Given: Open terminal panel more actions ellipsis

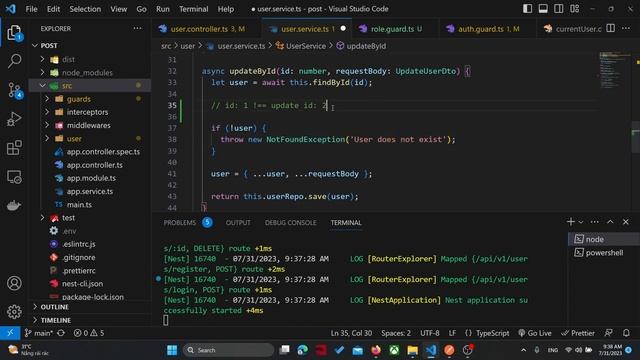Looking at the screenshot, I should pyautogui.click(x=594, y=222).
